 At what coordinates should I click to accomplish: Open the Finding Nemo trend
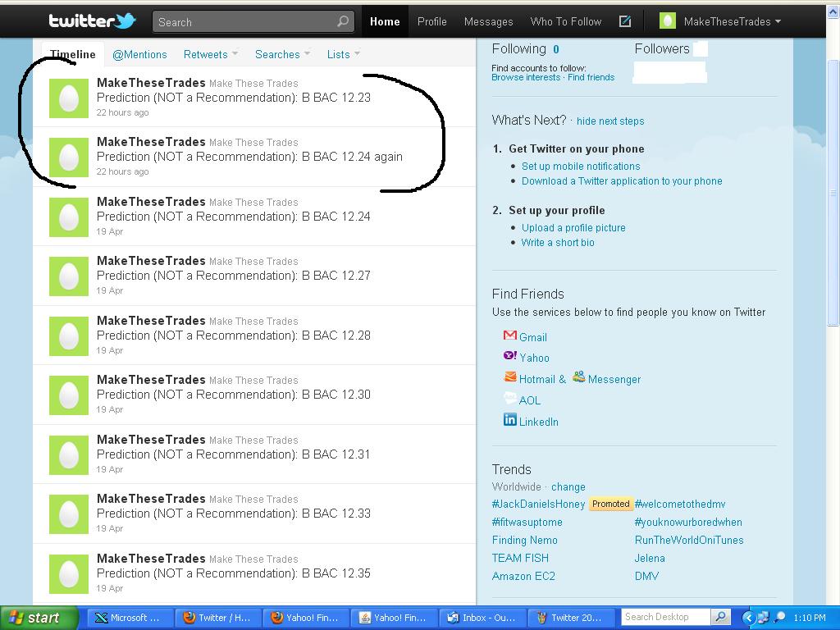524,540
